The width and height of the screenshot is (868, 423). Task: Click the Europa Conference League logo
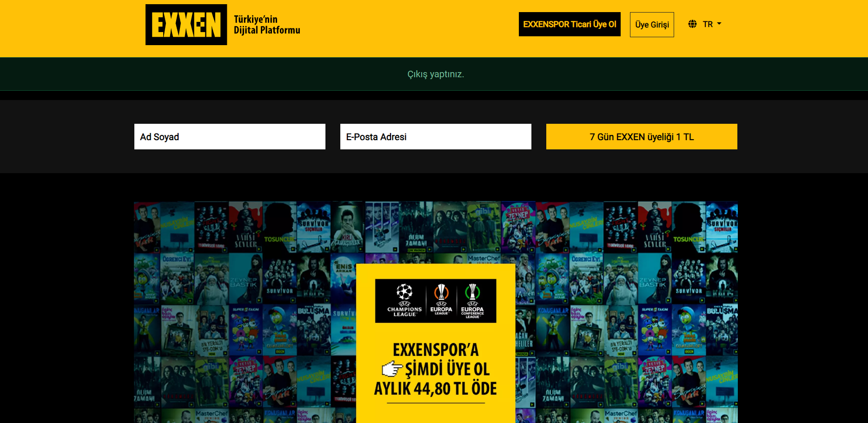(x=473, y=300)
